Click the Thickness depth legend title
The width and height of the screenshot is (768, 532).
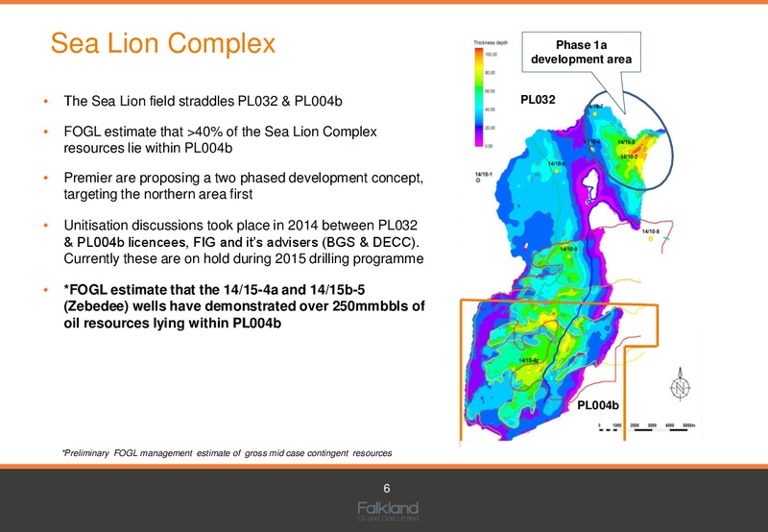[x=491, y=42]
